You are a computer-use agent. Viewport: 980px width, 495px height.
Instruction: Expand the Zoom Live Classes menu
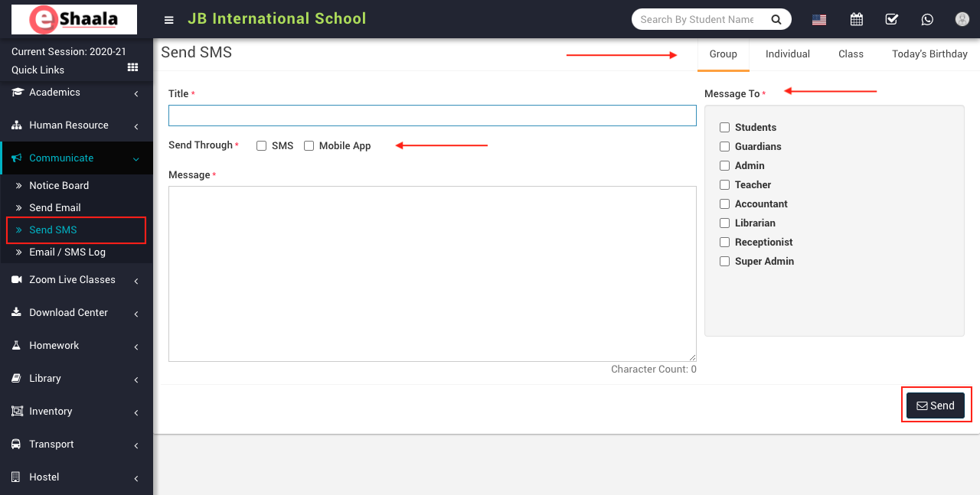tap(72, 280)
